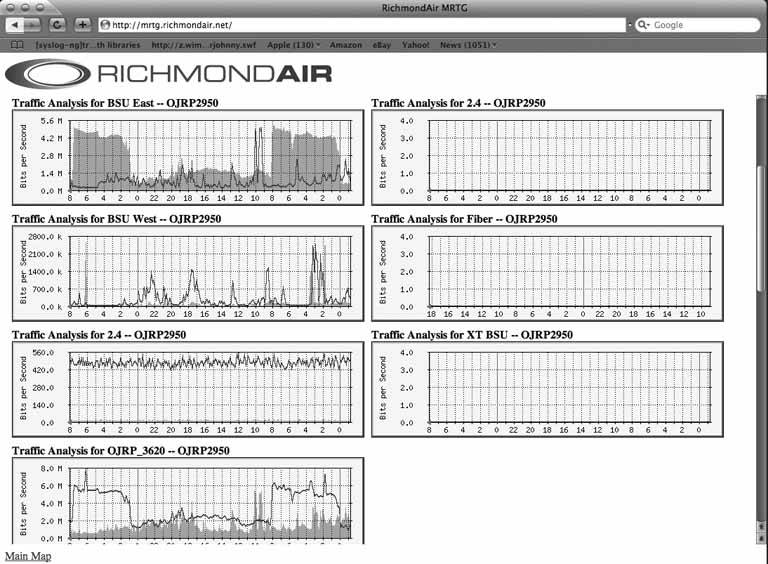Expand the Apple (130) bookmarks folder
The height and width of the screenshot is (564, 768).
coord(294,45)
